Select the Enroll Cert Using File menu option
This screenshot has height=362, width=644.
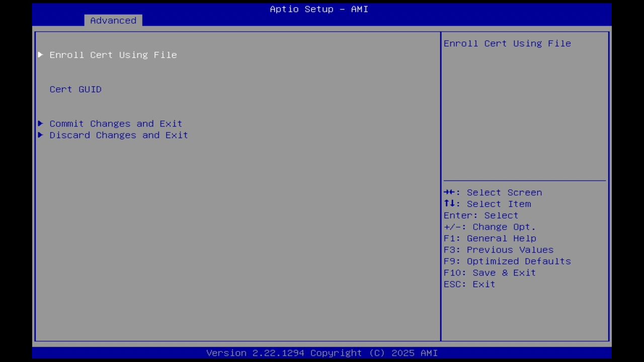[x=113, y=55]
